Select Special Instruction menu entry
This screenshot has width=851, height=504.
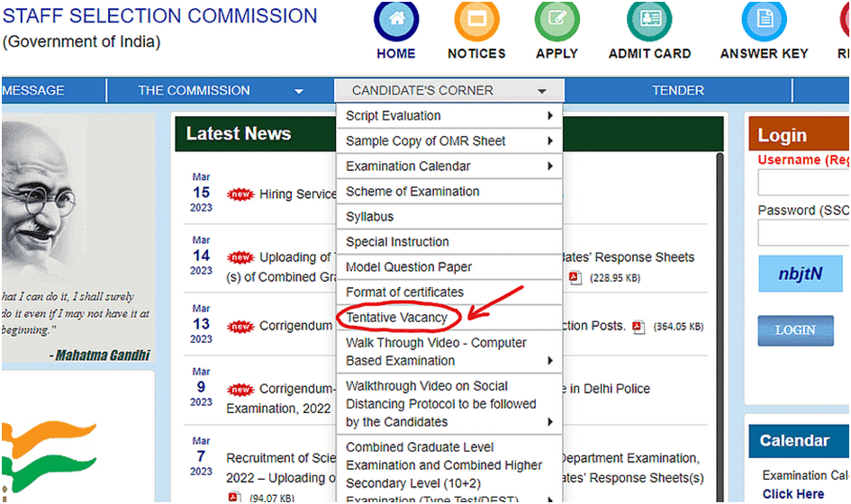pyautogui.click(x=449, y=242)
